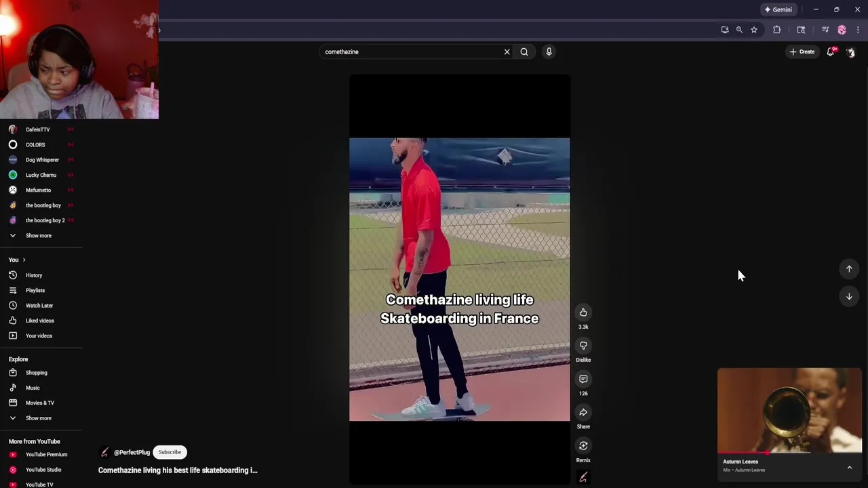The width and height of the screenshot is (868, 488).
Task: Bookmark this page with star
Action: [x=754, y=30]
